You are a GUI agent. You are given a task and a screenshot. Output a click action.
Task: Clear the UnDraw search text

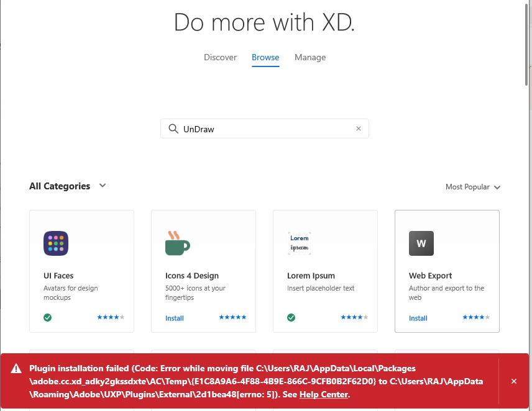(358, 129)
